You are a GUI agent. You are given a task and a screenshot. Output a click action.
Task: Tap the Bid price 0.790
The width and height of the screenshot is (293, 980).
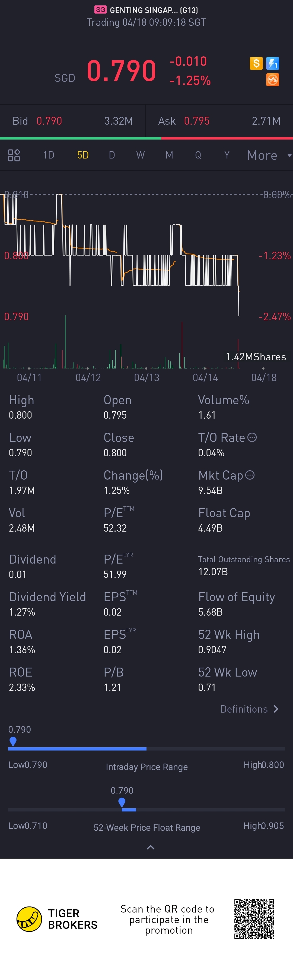49,121
